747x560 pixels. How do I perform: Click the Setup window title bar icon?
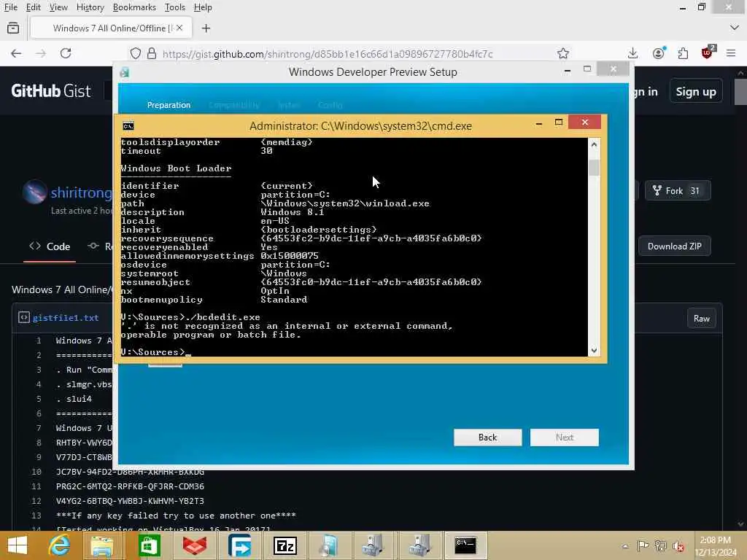tap(125, 72)
